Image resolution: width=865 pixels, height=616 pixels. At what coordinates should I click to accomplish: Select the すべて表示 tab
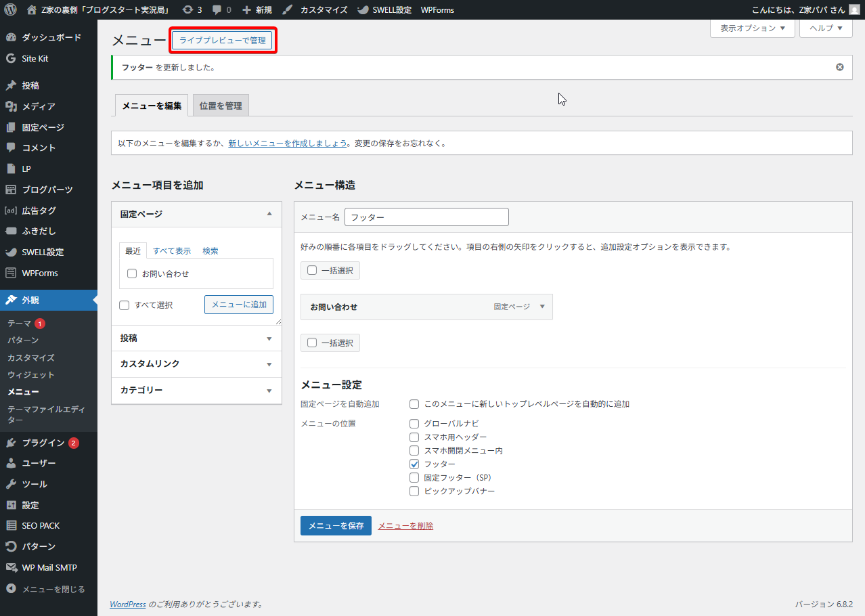click(172, 251)
